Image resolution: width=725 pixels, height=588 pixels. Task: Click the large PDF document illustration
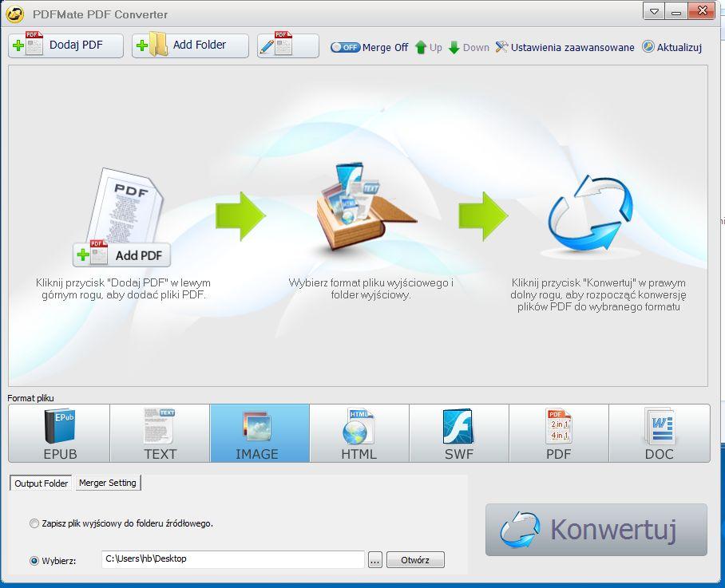[125, 207]
